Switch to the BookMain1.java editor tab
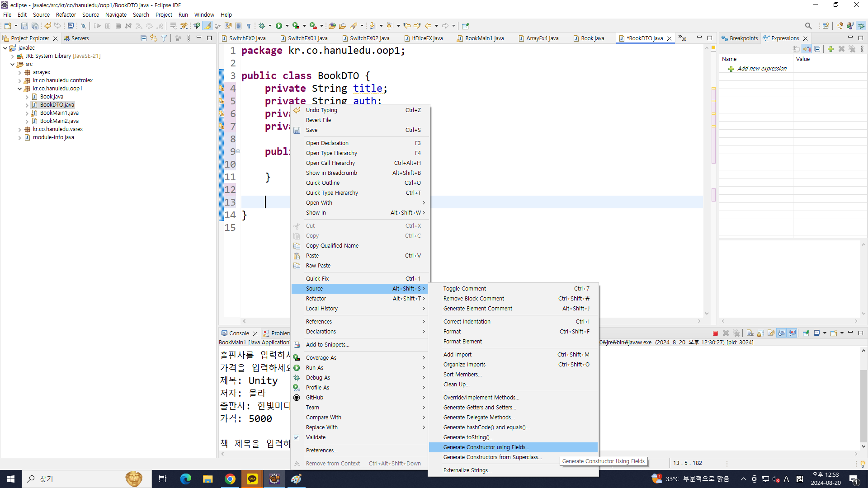 [x=484, y=38]
